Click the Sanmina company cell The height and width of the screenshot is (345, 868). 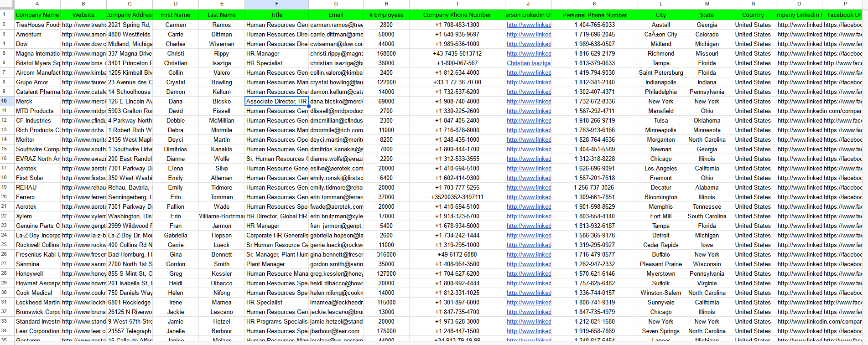[x=37, y=264]
